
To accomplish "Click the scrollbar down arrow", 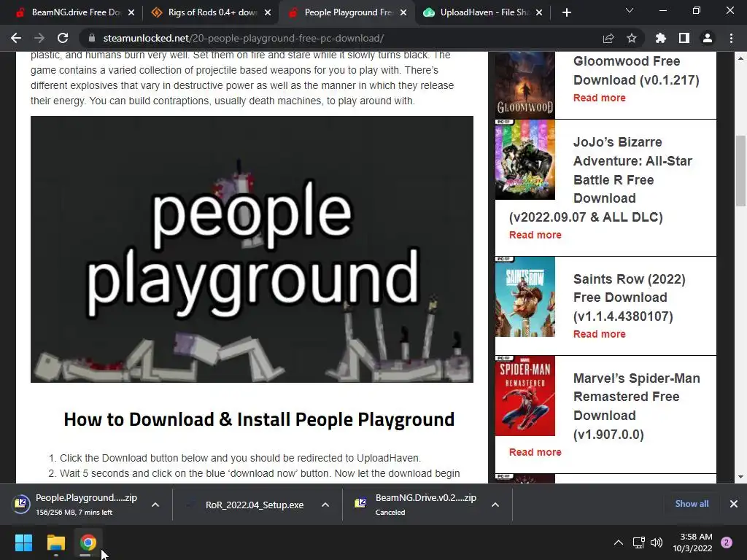I will (x=741, y=477).
